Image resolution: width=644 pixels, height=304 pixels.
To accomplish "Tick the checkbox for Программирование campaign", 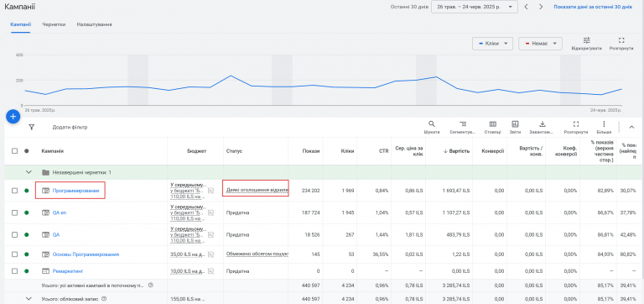I will coord(15,191).
